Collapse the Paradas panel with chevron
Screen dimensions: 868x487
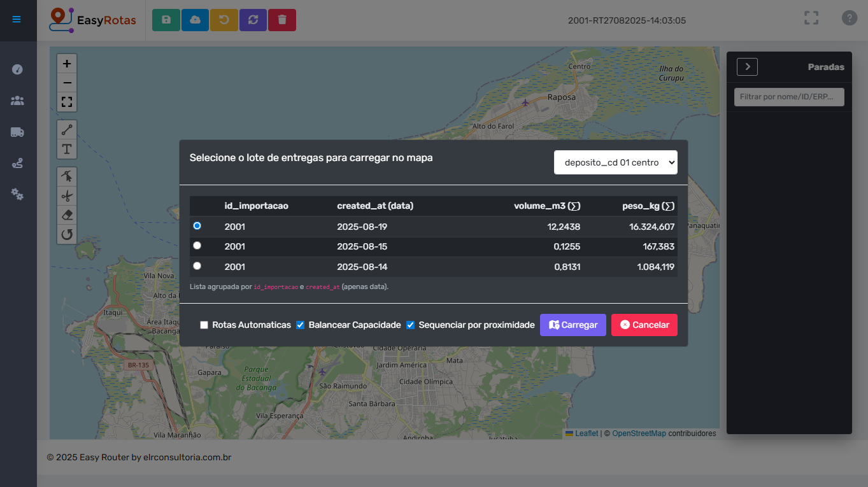click(x=747, y=67)
